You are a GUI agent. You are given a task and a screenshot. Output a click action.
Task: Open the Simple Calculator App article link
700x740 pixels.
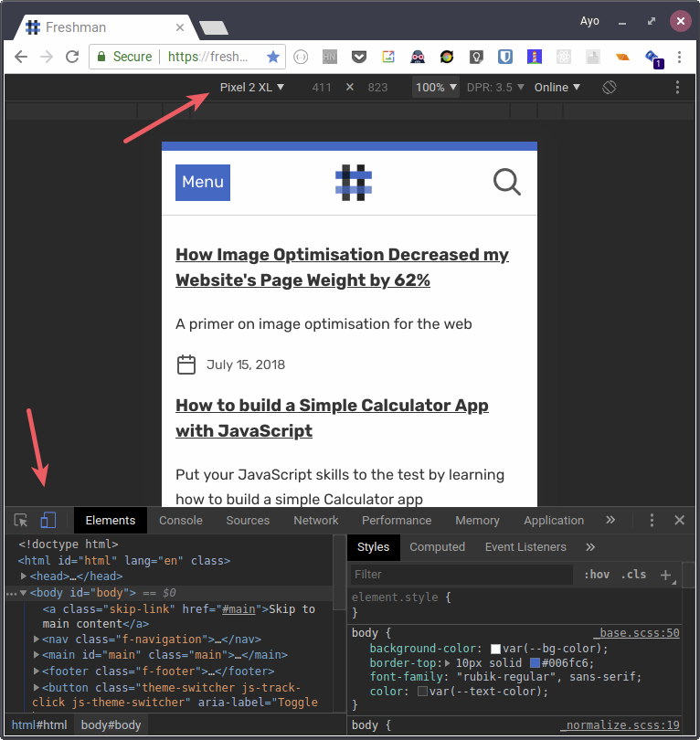(332, 418)
